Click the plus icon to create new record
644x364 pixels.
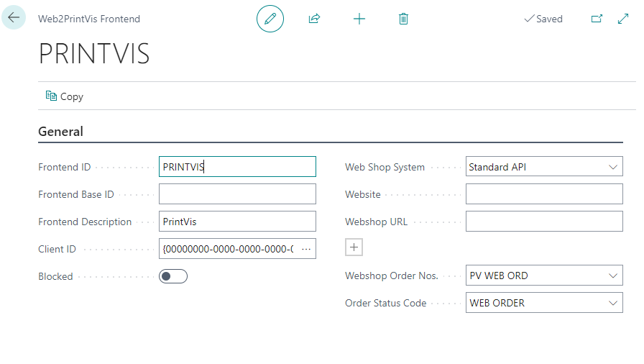(x=359, y=19)
